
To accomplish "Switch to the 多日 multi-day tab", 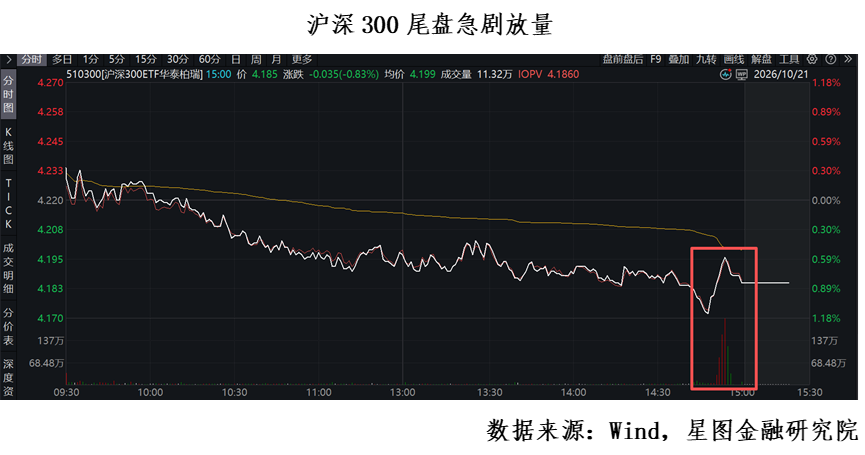I will tap(62, 59).
